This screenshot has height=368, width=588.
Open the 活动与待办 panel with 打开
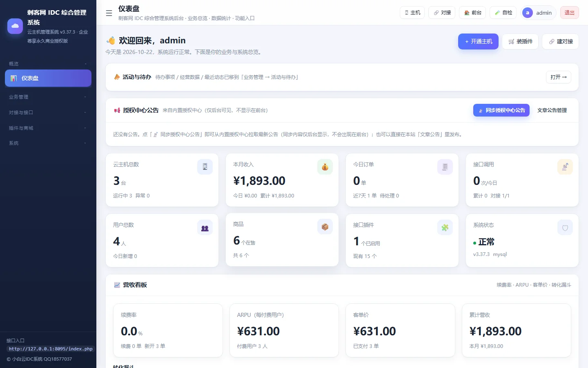[559, 77]
